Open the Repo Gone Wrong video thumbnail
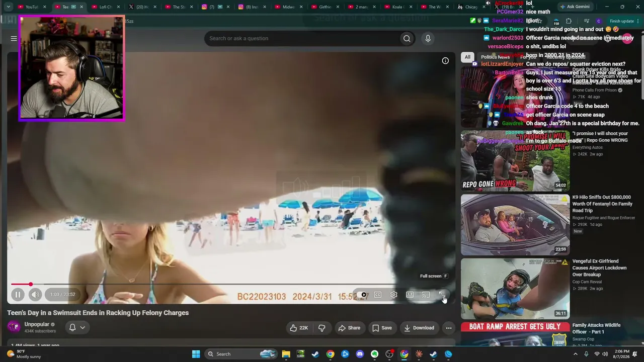The height and width of the screenshot is (362, 644). tap(515, 161)
